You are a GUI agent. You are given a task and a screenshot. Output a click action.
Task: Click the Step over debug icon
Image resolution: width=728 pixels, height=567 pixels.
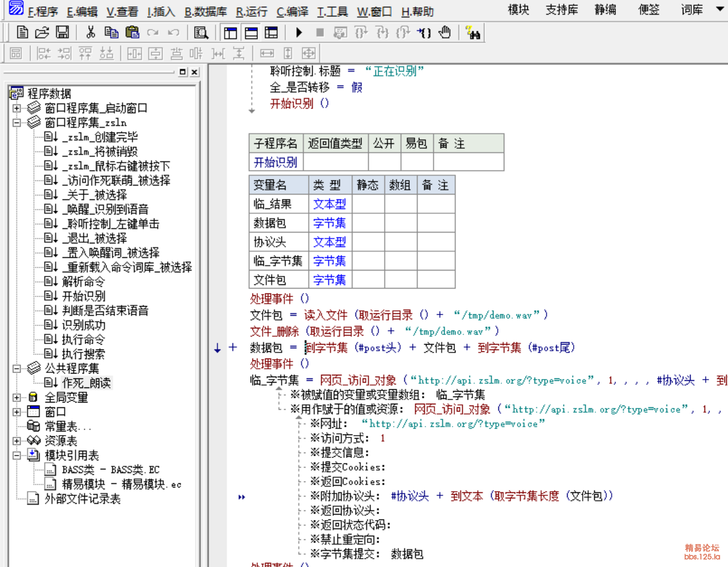click(x=361, y=33)
